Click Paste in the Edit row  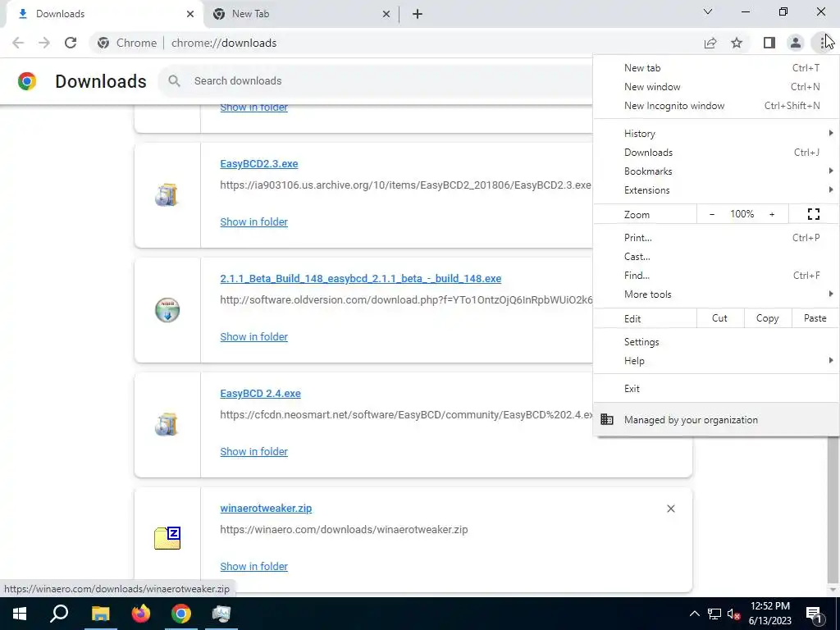[815, 318]
